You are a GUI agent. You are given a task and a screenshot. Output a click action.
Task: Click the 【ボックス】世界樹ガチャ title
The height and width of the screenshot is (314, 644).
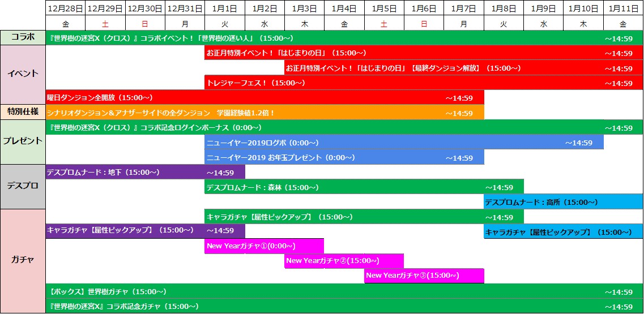tap(107, 292)
